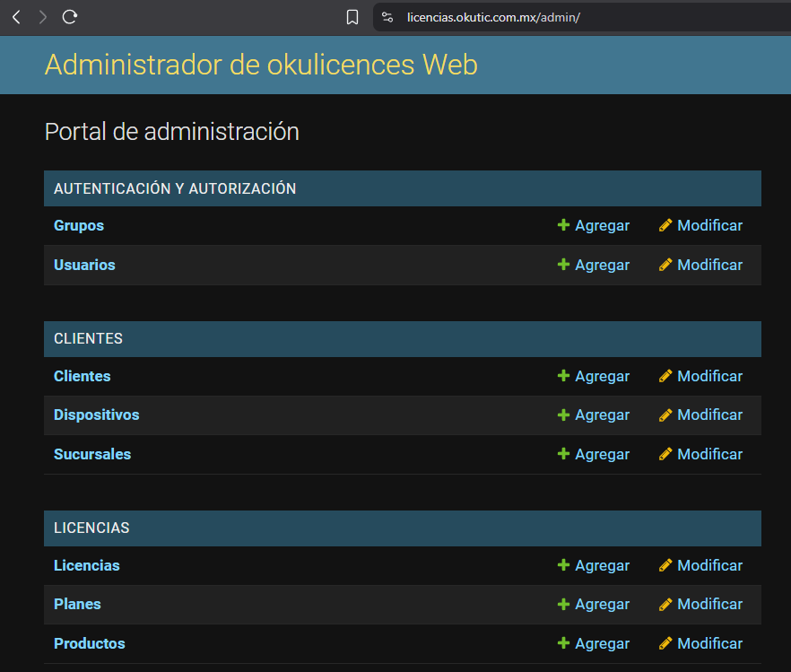Open the Clientes model link
The image size is (791, 672).
tap(83, 376)
